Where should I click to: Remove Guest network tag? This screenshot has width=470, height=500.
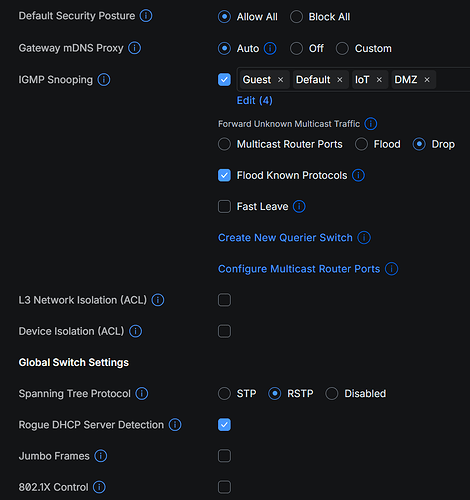pyautogui.click(x=280, y=80)
